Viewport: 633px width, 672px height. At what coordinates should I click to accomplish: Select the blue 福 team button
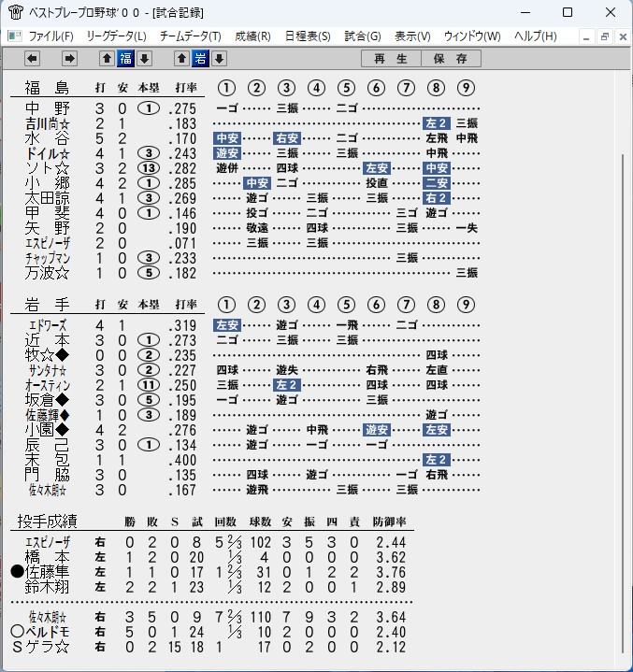[x=125, y=58]
